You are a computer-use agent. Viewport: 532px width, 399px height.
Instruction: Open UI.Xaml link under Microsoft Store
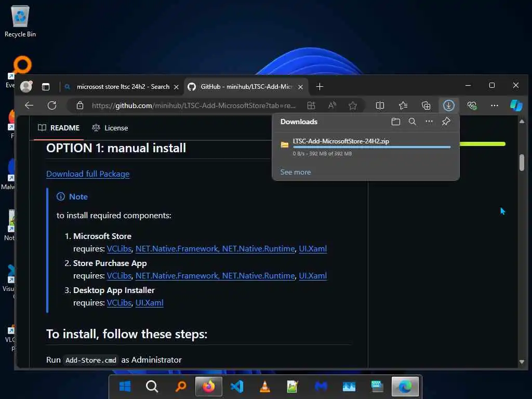pyautogui.click(x=313, y=249)
